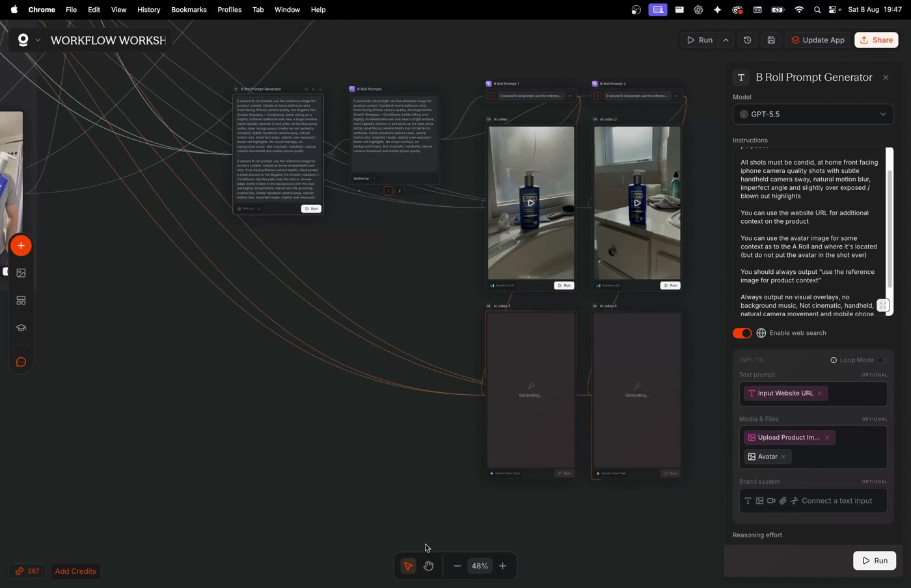Click the Share button
911x588 pixels.
click(x=877, y=40)
